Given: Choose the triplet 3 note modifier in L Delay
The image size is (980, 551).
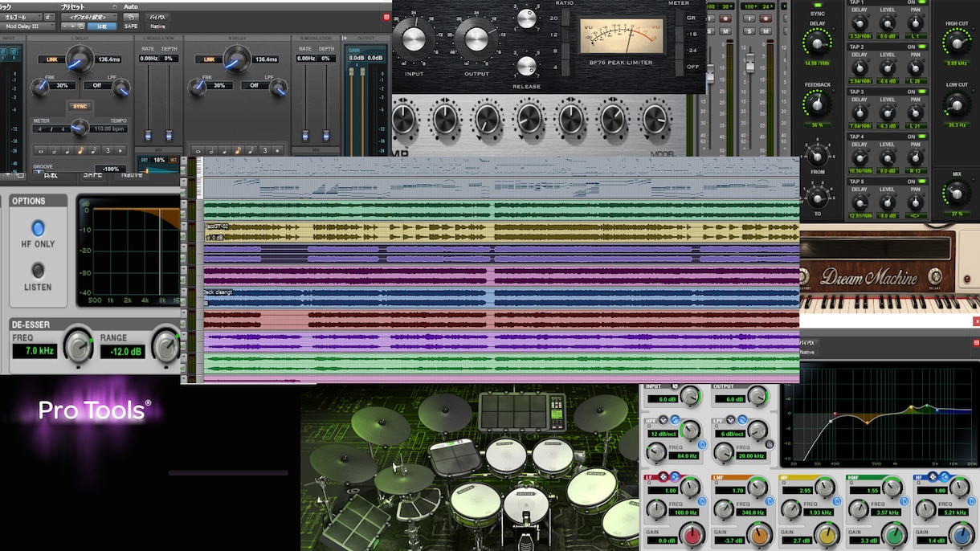Looking at the screenshot, I should pos(108,151).
